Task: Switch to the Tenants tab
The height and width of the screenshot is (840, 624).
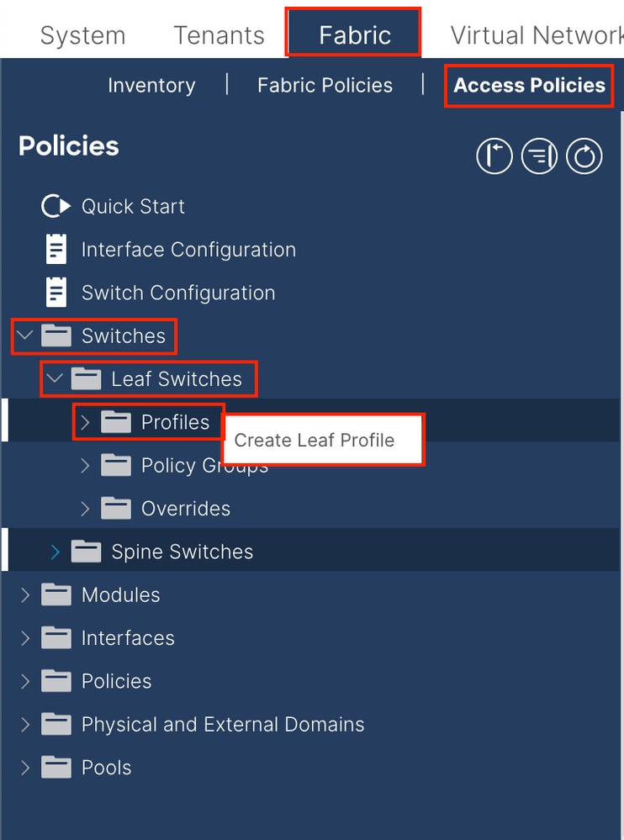Action: click(x=219, y=35)
